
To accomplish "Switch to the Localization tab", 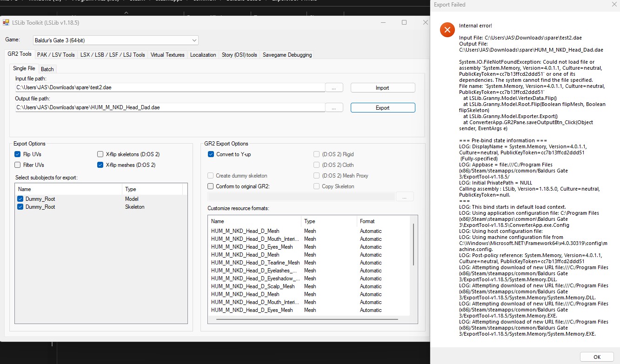I will coord(203,54).
